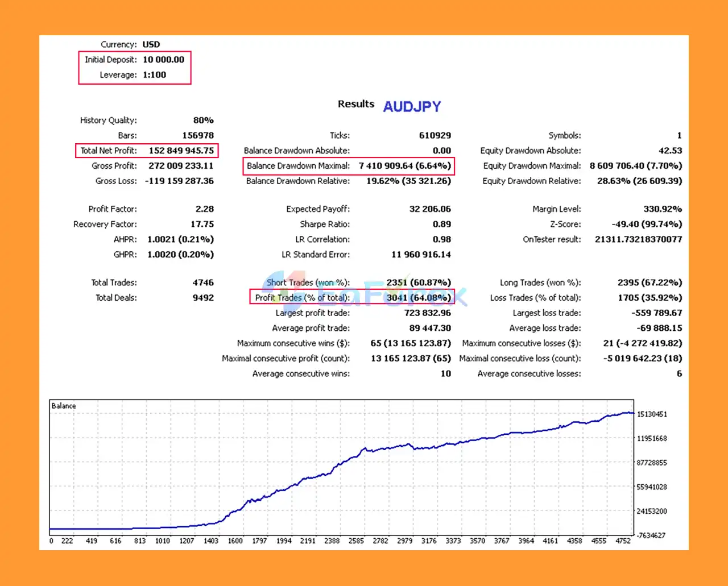
Task: Click the AUDJPY symbol heading
Action: pyautogui.click(x=412, y=106)
